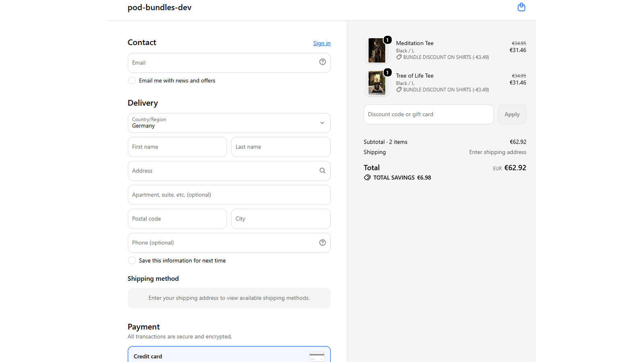Focus the Last name field
The width and height of the screenshot is (644, 362).
(x=281, y=147)
